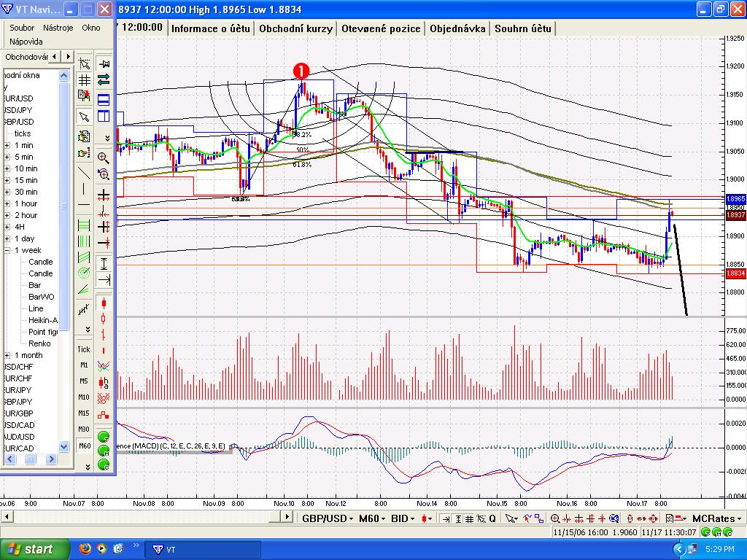Select M60 timeframe button
This screenshot has height=560, width=747.
(x=85, y=446)
